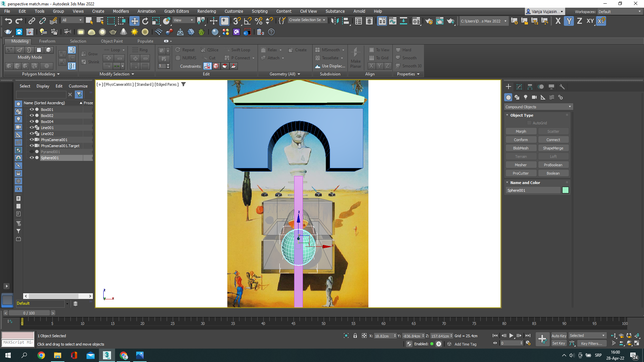Toggle Auto Key mode
This screenshot has width=644, height=362.
coord(559,336)
